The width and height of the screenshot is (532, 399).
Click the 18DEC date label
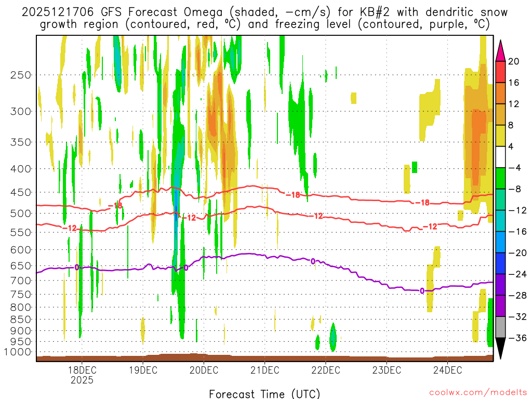point(82,370)
